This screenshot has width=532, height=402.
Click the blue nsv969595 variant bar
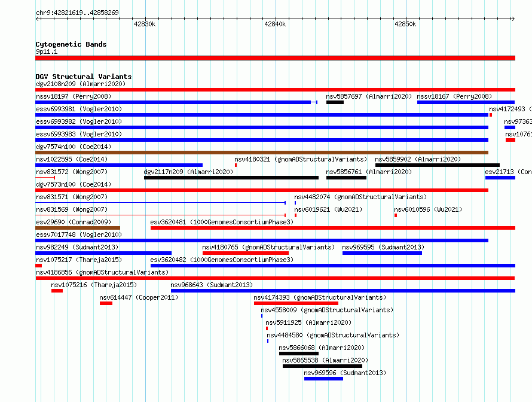coord(382,253)
